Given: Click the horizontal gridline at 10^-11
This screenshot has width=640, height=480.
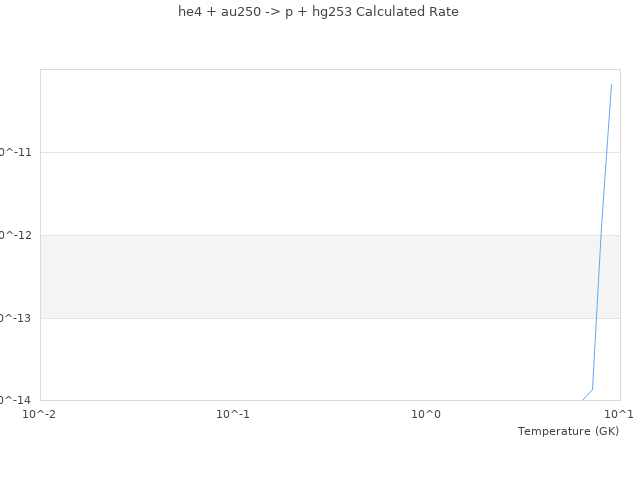Looking at the screenshot, I should pyautogui.click(x=300, y=152).
